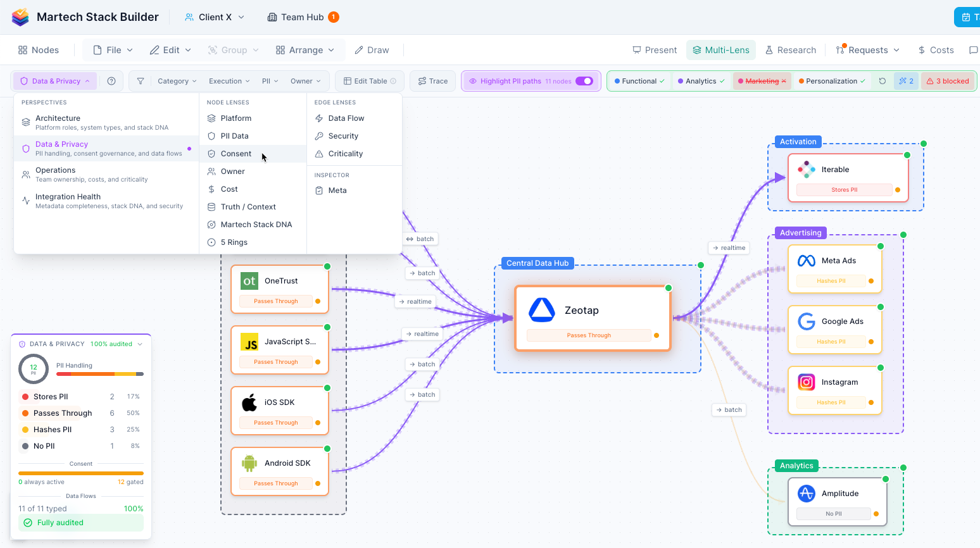Click the Zeotap node logo
The image size is (980, 548).
click(542, 310)
